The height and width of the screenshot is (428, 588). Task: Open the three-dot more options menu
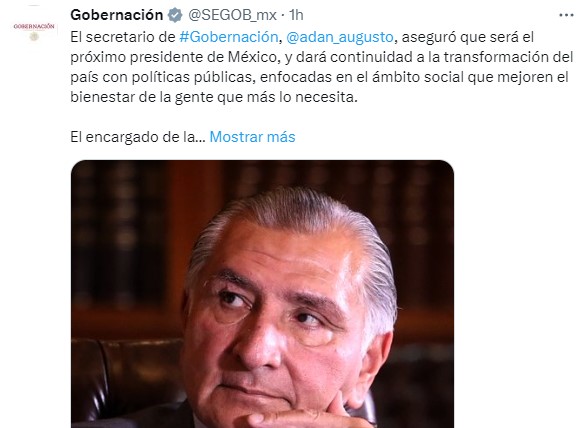click(x=566, y=15)
